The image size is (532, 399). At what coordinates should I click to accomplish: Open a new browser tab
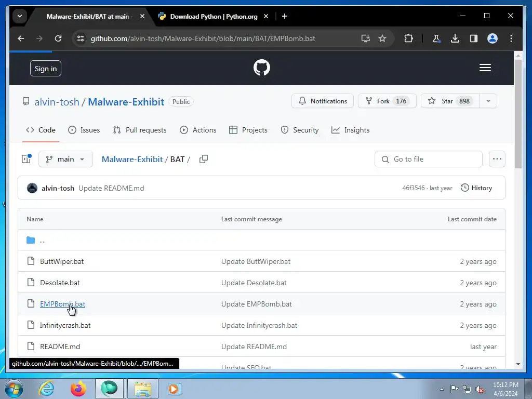coord(285,16)
